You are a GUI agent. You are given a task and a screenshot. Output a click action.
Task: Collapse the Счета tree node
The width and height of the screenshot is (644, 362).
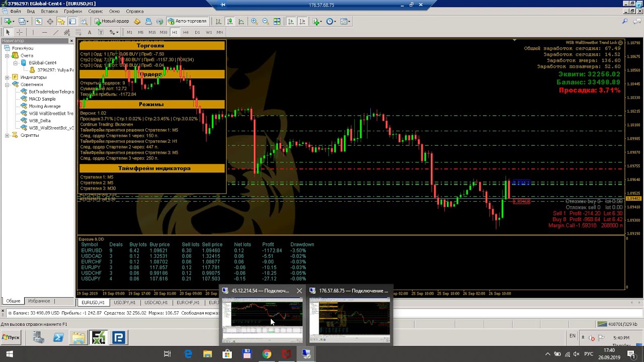coord(8,56)
